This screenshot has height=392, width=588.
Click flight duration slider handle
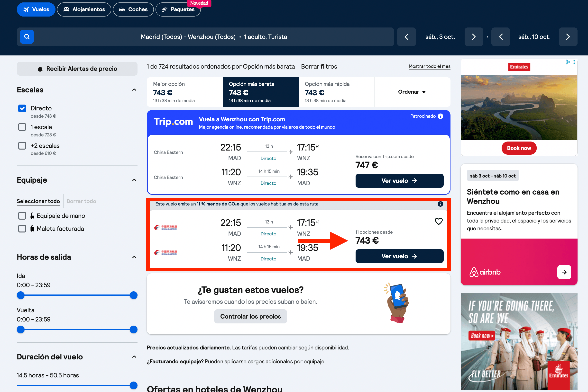click(x=134, y=385)
